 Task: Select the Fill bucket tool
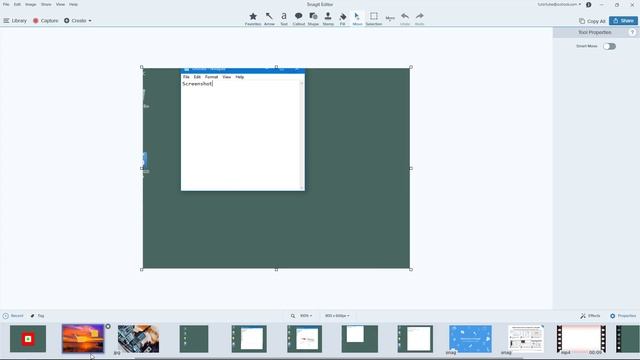pos(342,18)
